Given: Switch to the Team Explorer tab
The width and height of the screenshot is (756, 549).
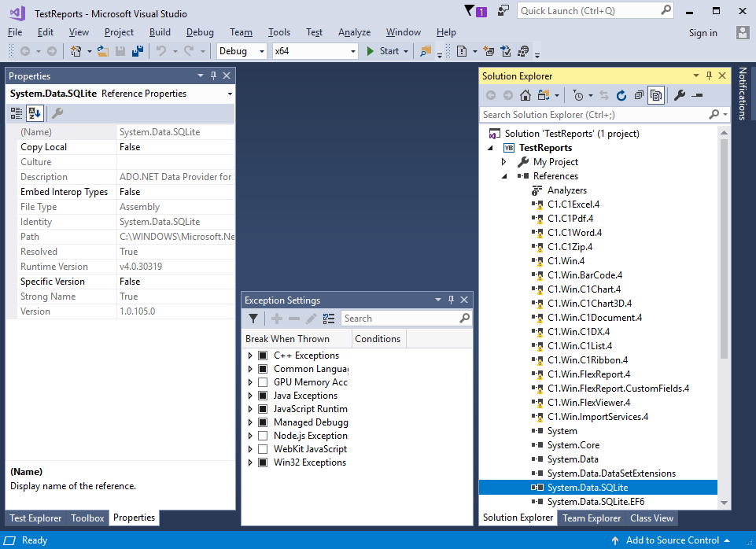Looking at the screenshot, I should point(592,518).
